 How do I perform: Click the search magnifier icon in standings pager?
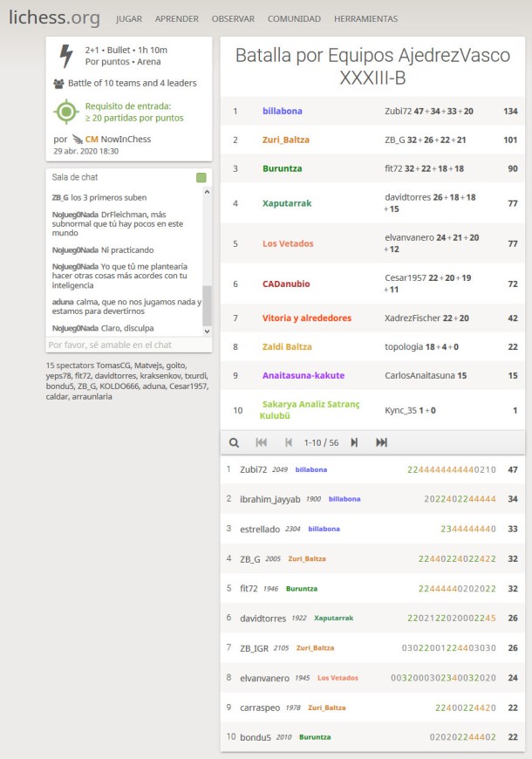[x=234, y=442]
